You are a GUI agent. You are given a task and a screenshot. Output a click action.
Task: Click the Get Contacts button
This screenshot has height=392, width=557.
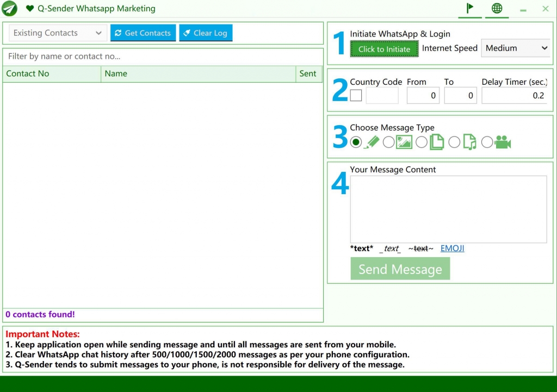click(143, 33)
